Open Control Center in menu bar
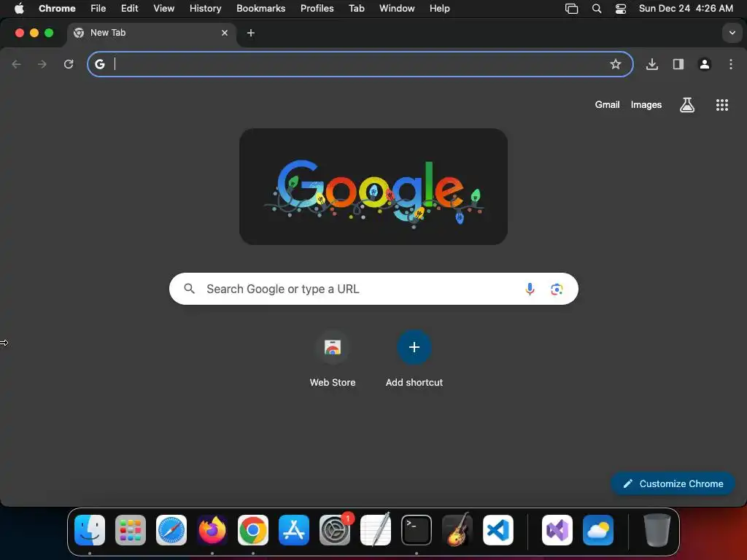Image resolution: width=747 pixels, height=560 pixels. pos(620,9)
